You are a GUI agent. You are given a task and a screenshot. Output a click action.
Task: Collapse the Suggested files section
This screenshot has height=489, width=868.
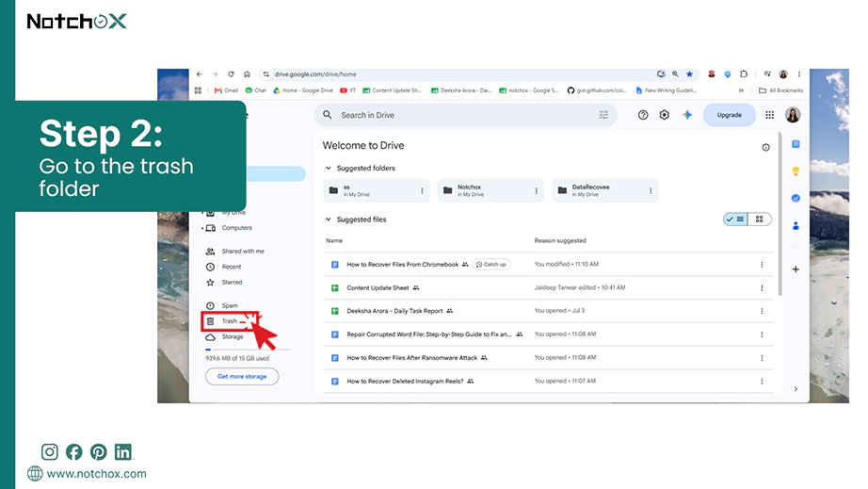[329, 220]
